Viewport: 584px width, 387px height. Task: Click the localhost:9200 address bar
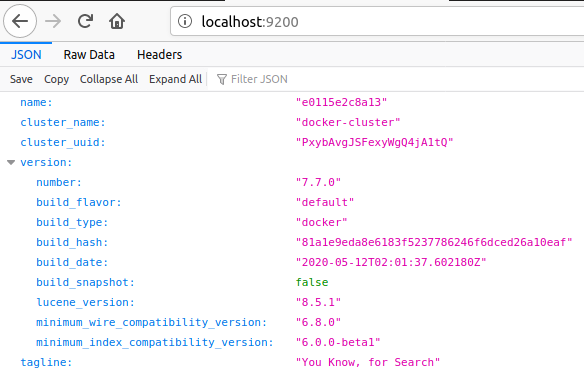point(377,21)
